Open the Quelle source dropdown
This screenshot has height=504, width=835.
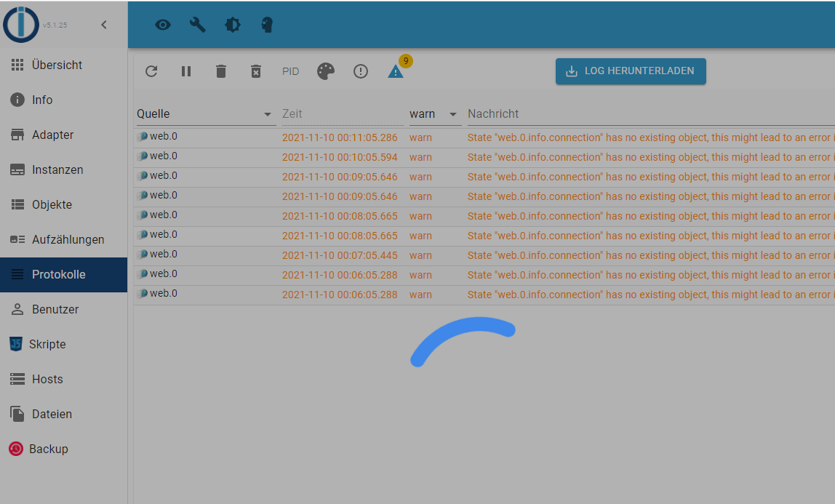206,114
